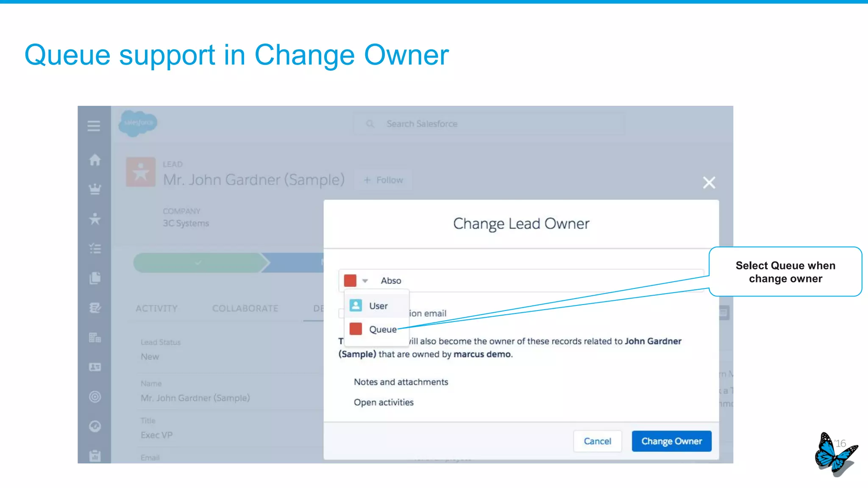Open Notes icon in sidebar

click(x=95, y=308)
